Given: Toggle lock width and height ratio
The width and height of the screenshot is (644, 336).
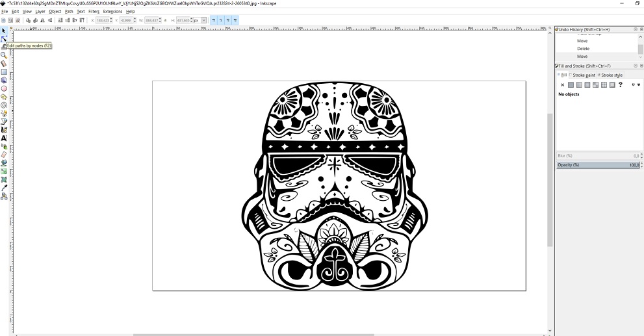Looking at the screenshot, I should [x=165, y=20].
